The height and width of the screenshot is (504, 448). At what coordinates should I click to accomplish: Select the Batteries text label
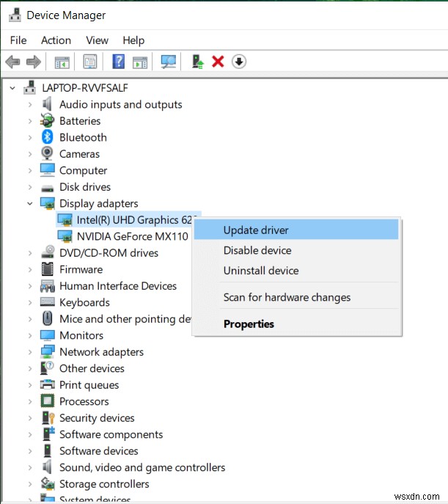click(x=80, y=121)
